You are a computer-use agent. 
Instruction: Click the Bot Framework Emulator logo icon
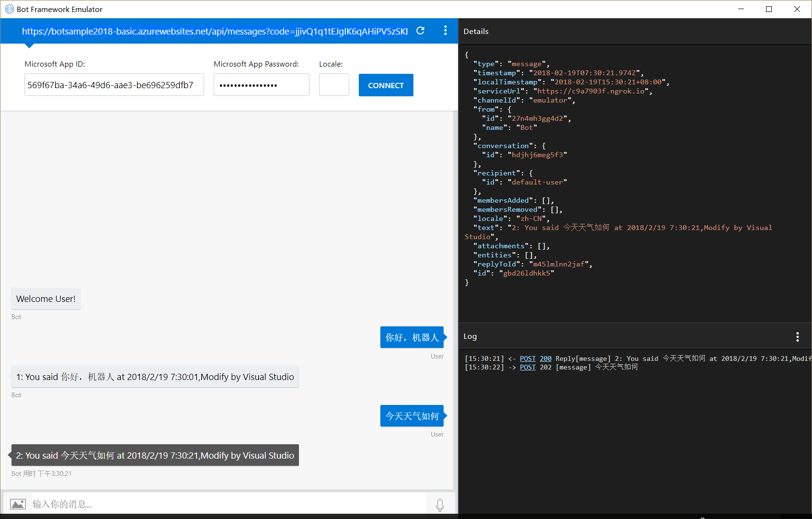pos(9,9)
